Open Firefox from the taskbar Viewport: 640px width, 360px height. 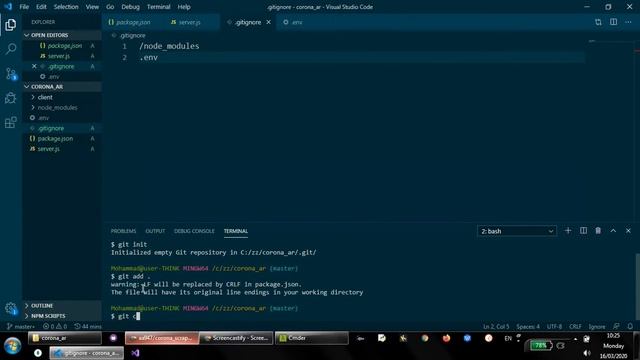pyautogui.click(x=446, y=338)
